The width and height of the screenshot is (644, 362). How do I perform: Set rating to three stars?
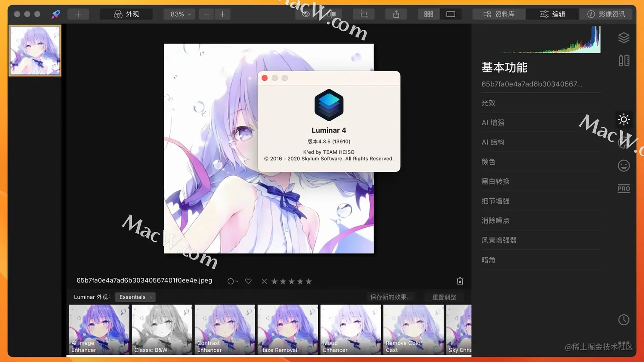point(291,281)
